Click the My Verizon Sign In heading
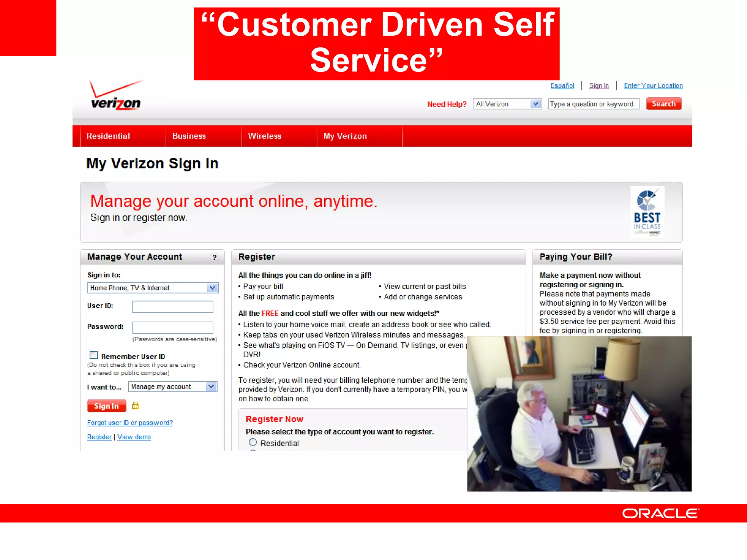 coord(152,163)
